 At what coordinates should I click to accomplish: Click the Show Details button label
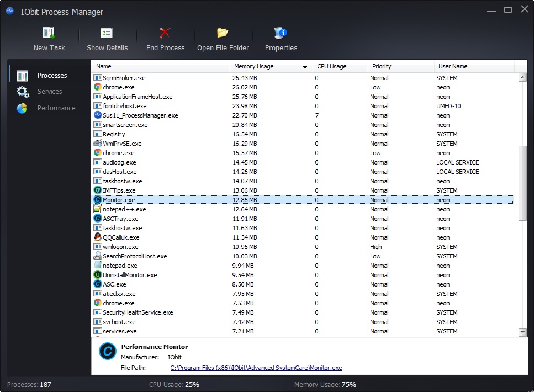[x=107, y=48]
